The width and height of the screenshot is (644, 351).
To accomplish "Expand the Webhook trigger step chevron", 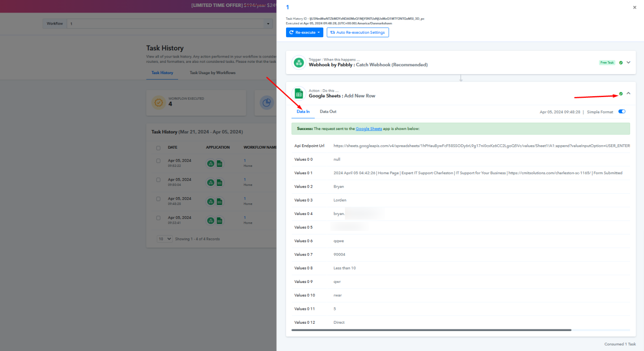I will click(x=629, y=62).
